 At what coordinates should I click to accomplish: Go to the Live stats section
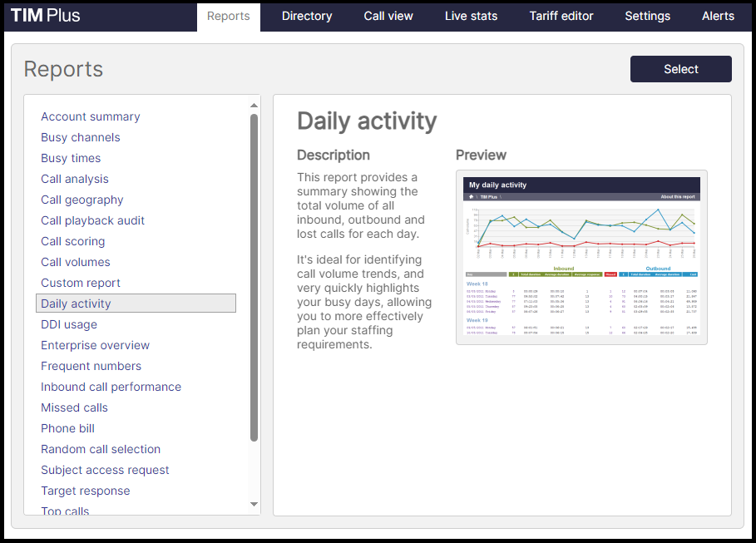(471, 16)
